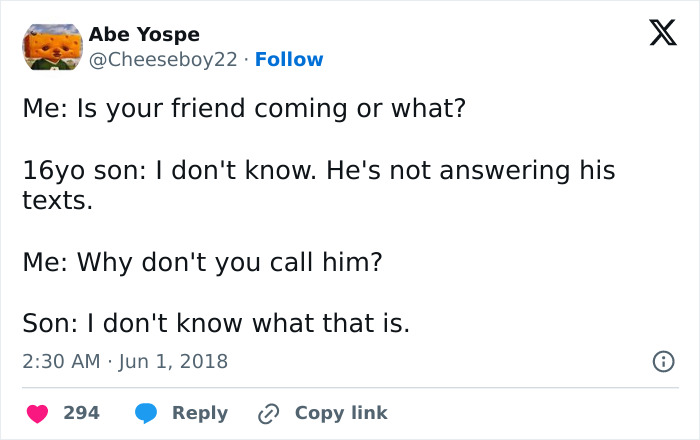Viewport: 700px width, 440px height.
Task: Click the chain link icon
Action: click(x=267, y=413)
